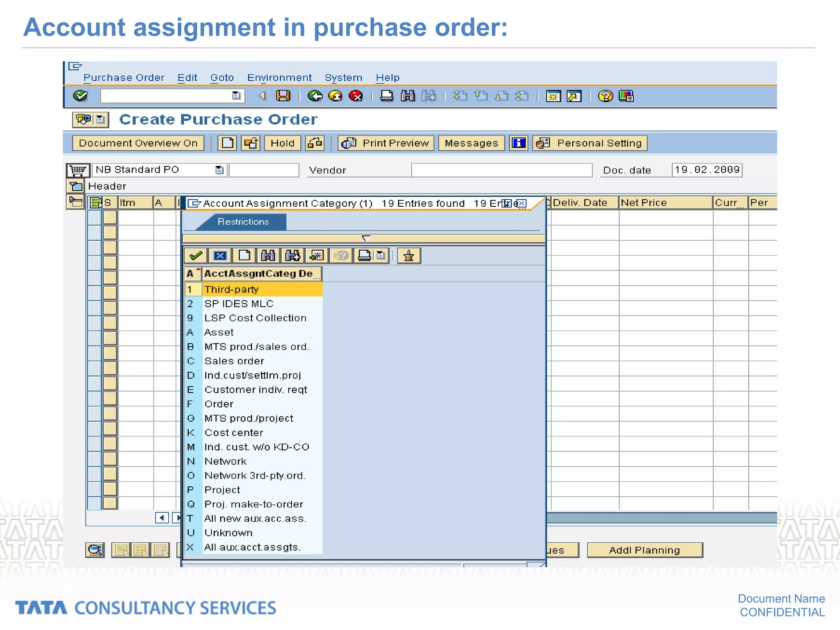
Task: Click Document Overview On button
Action: click(x=138, y=143)
